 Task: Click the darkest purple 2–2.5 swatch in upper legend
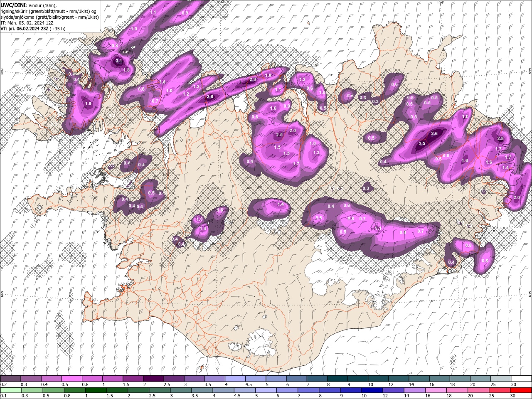153,379
